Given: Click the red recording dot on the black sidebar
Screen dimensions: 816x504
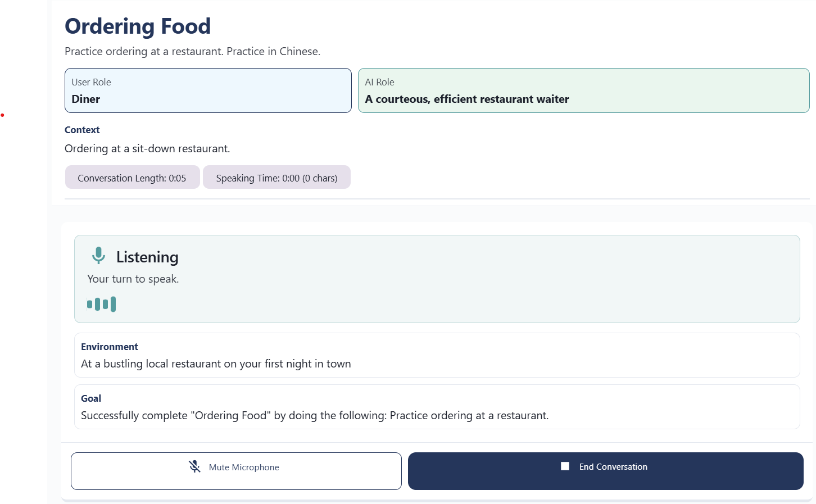Looking at the screenshot, I should (3, 115).
